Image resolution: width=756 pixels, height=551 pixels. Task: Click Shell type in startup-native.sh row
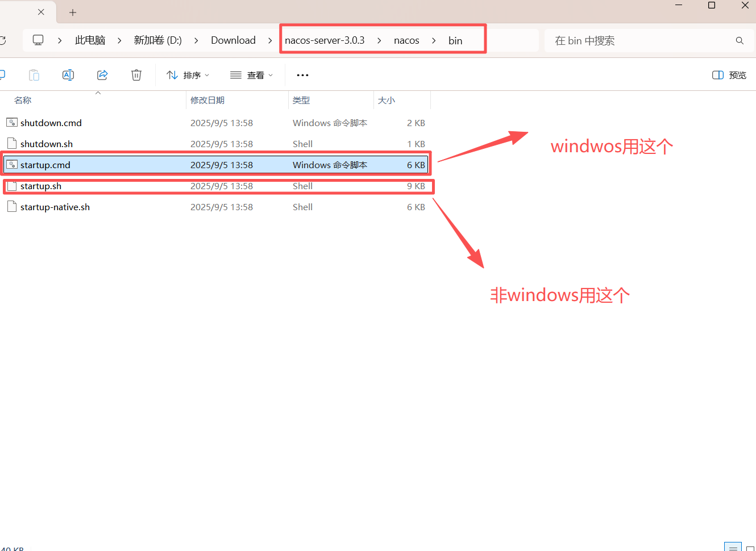click(x=303, y=207)
